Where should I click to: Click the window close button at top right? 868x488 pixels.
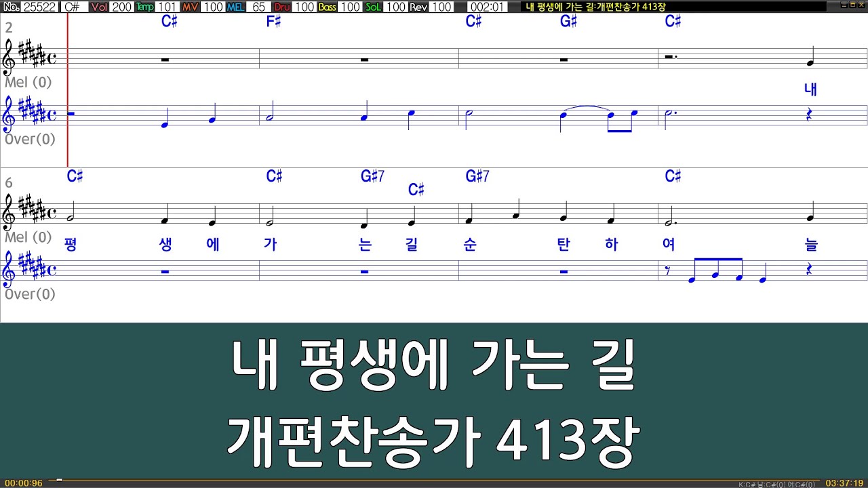point(862,5)
